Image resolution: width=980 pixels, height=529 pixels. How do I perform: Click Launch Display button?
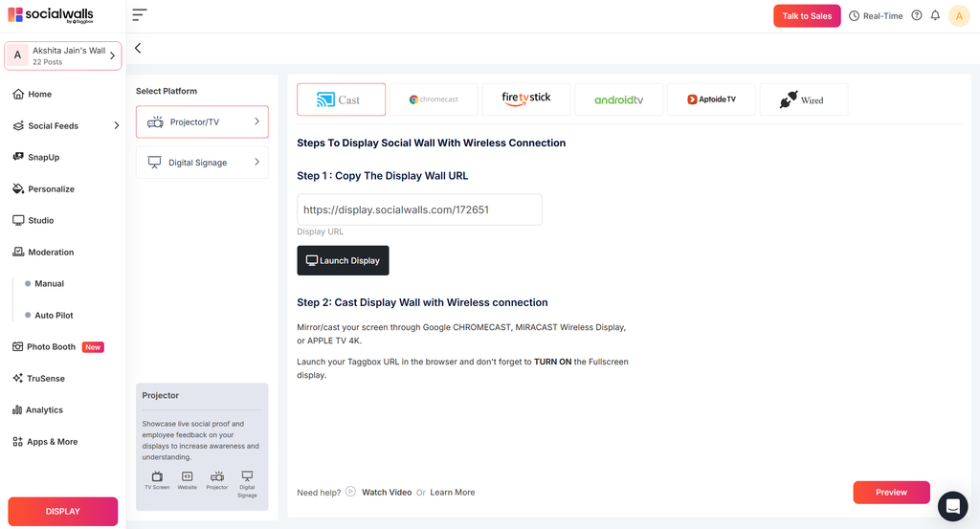coord(343,260)
